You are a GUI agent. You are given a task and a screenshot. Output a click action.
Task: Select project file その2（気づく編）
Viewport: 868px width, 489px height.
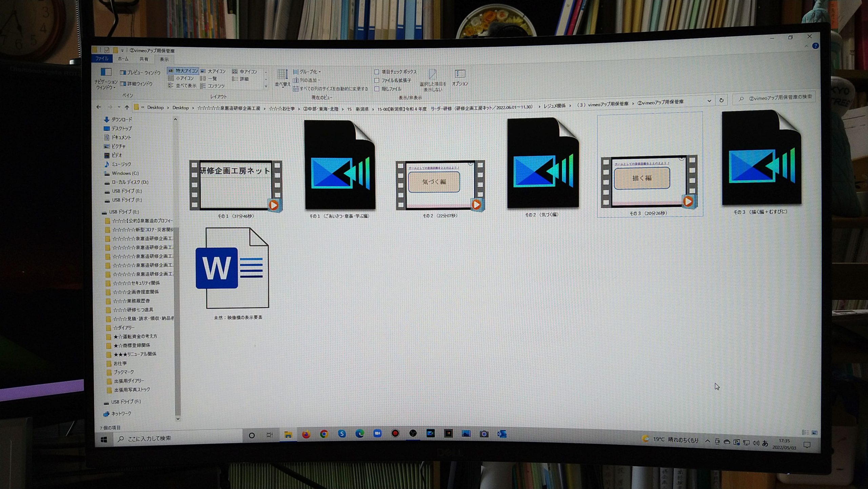click(x=542, y=167)
